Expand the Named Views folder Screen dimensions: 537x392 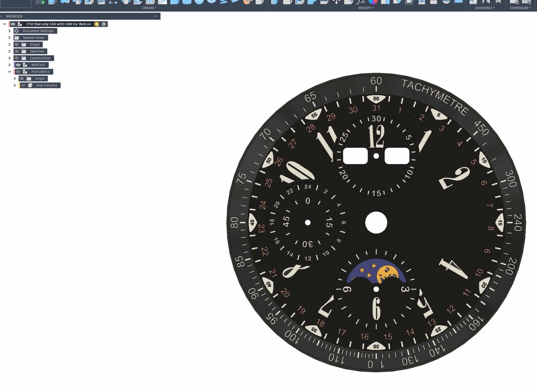(x=10, y=38)
